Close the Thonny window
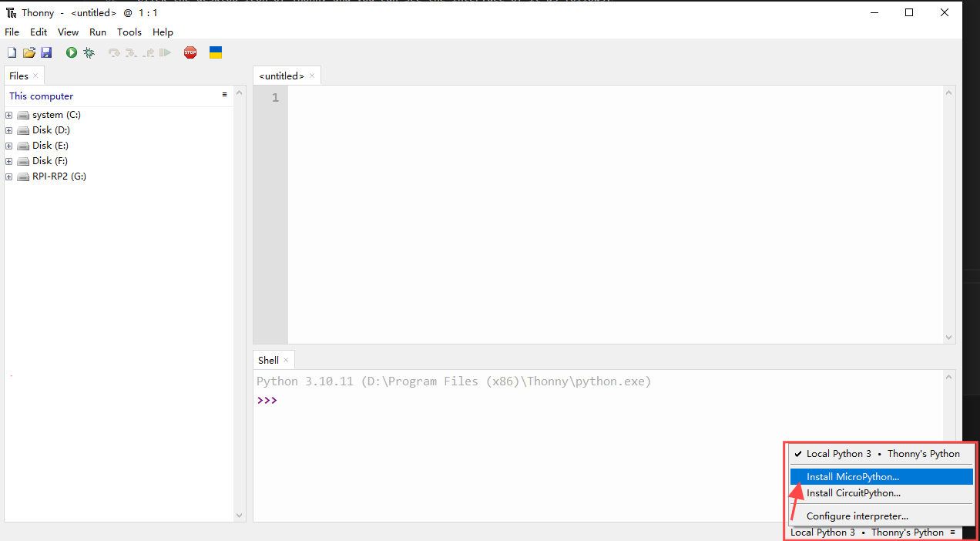This screenshot has height=541, width=980. [945, 12]
